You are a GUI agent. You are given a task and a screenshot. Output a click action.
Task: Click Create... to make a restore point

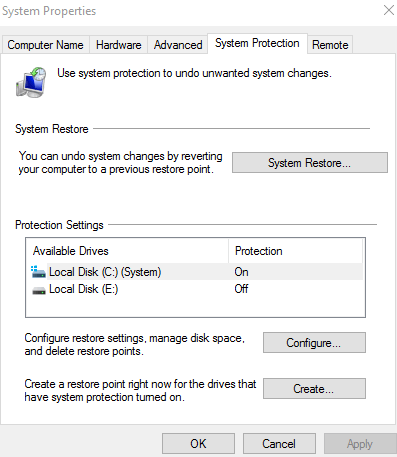[314, 388]
